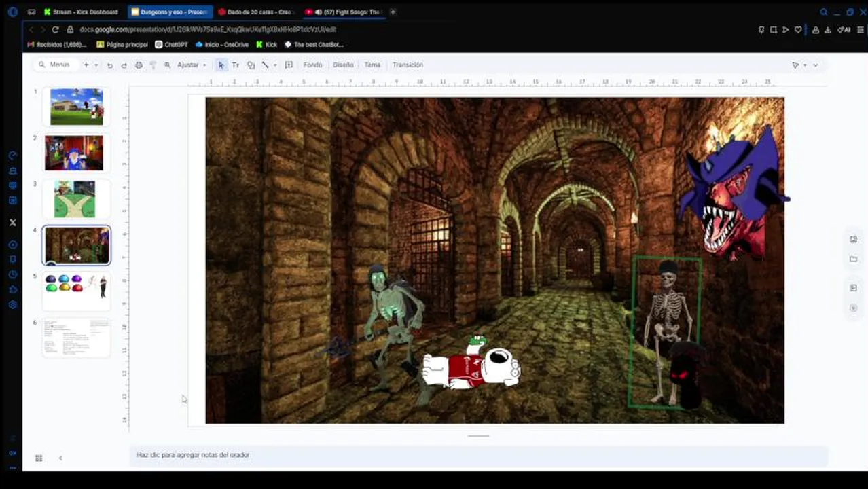This screenshot has height=489, width=868.
Task: Print the presentation
Action: (139, 65)
